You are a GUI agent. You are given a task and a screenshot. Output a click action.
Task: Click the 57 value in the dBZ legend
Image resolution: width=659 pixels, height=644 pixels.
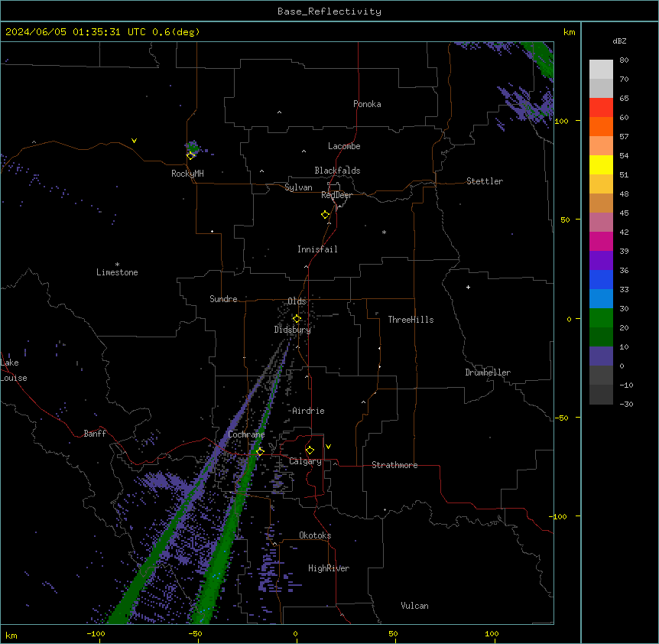(x=624, y=137)
